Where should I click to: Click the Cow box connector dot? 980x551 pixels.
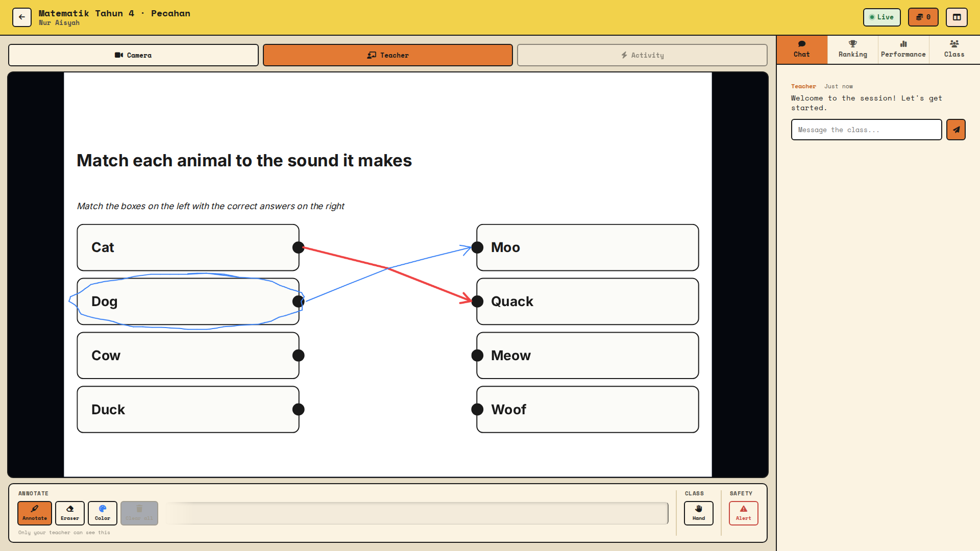tap(299, 356)
